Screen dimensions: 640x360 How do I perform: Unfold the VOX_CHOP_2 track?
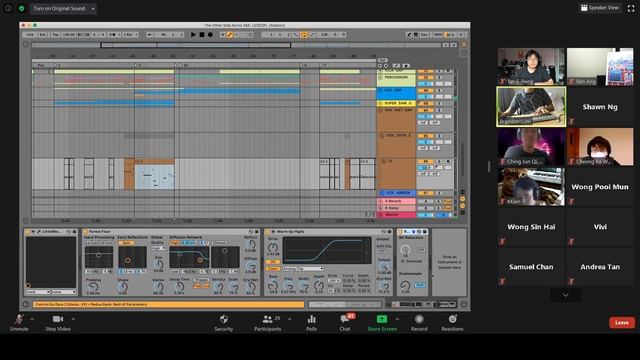click(x=382, y=136)
